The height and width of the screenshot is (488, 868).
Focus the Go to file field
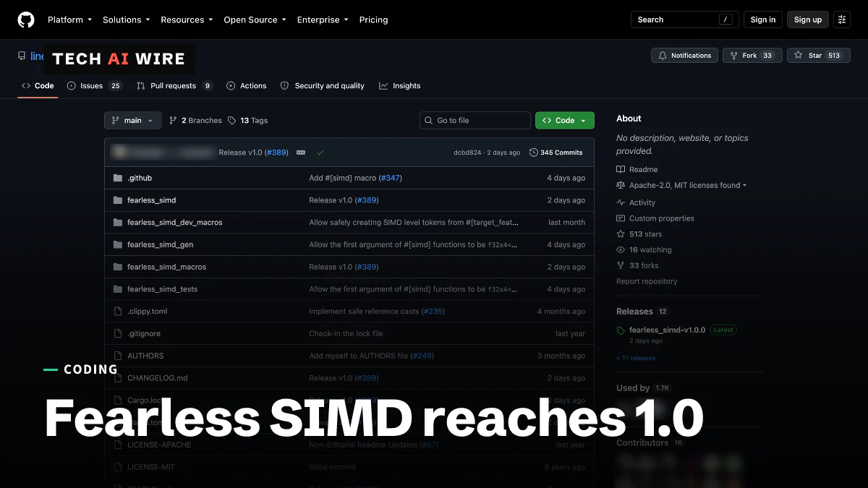(475, 121)
